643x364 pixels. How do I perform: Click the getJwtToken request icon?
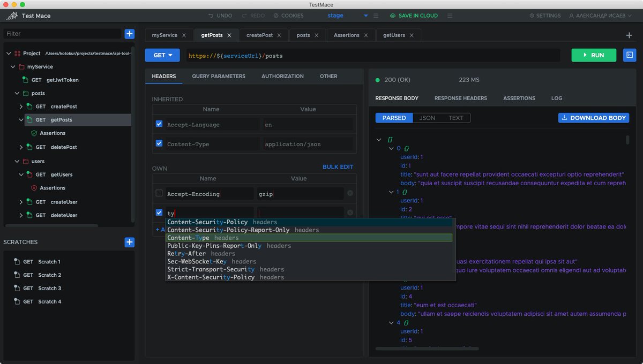tap(25, 80)
